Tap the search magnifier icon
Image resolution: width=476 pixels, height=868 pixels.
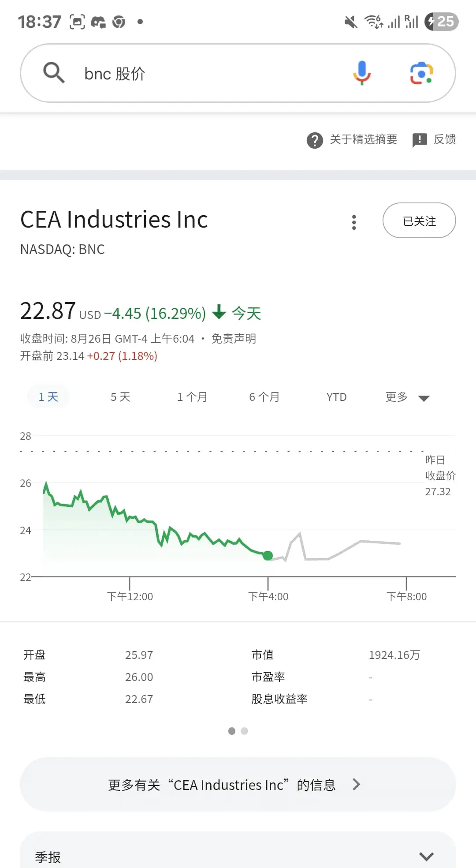pyautogui.click(x=54, y=73)
